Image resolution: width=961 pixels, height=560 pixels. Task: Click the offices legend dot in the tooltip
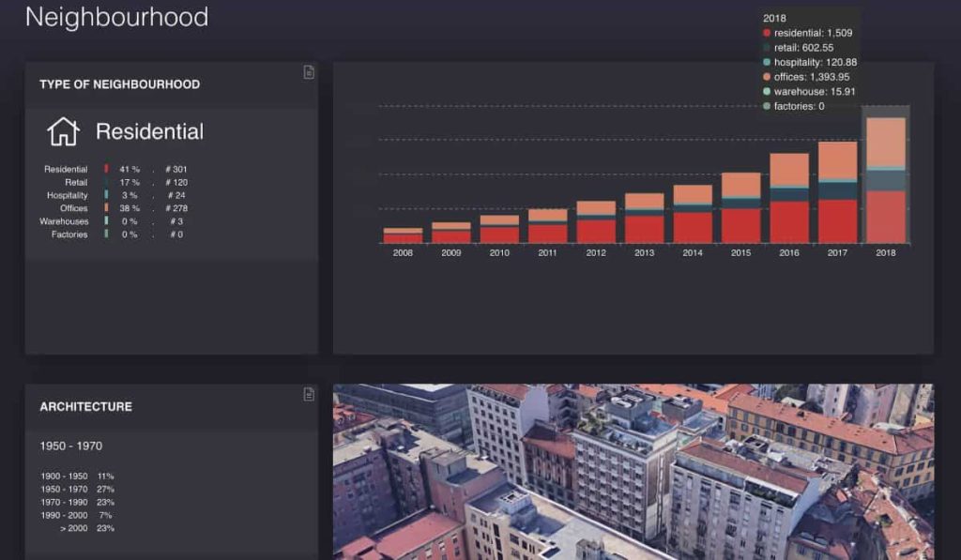click(768, 76)
